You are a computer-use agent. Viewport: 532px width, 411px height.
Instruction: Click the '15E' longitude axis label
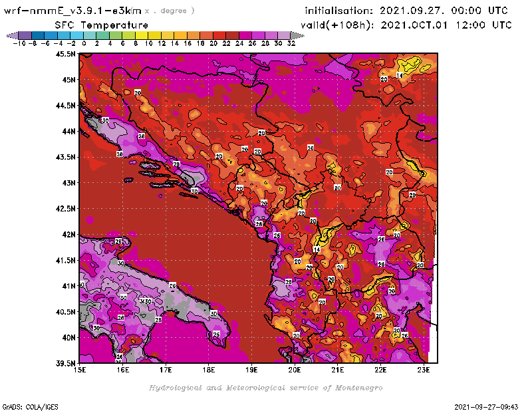(80, 370)
